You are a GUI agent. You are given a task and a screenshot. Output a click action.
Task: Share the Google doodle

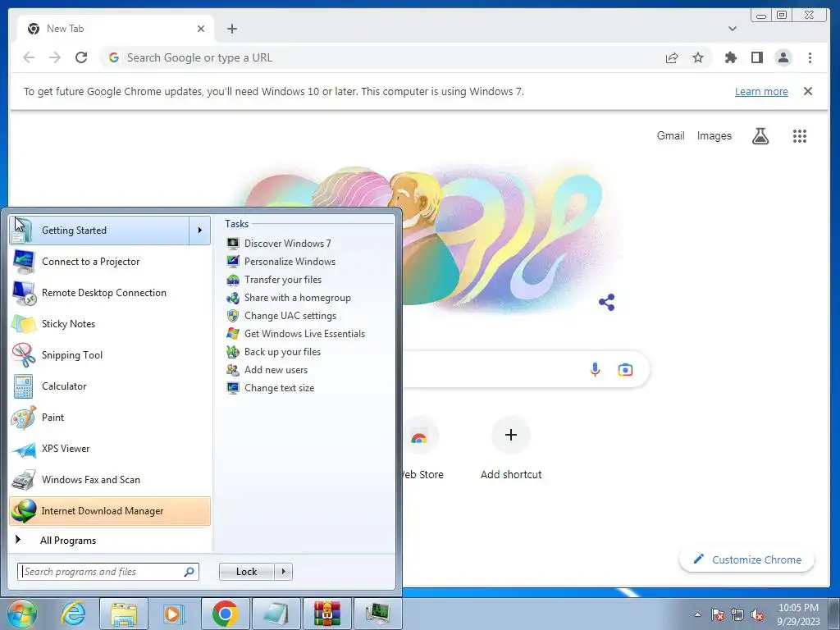pos(606,302)
